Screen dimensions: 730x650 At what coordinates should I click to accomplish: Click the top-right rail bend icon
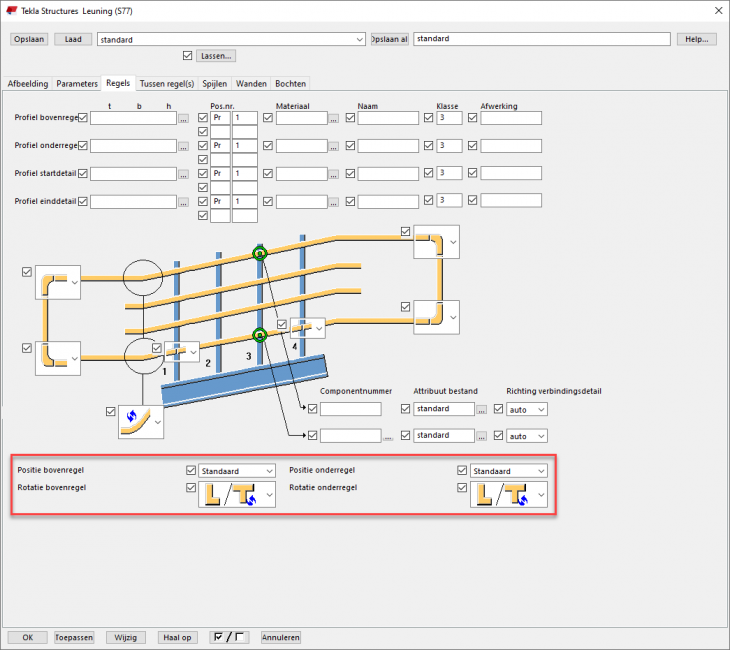429,243
